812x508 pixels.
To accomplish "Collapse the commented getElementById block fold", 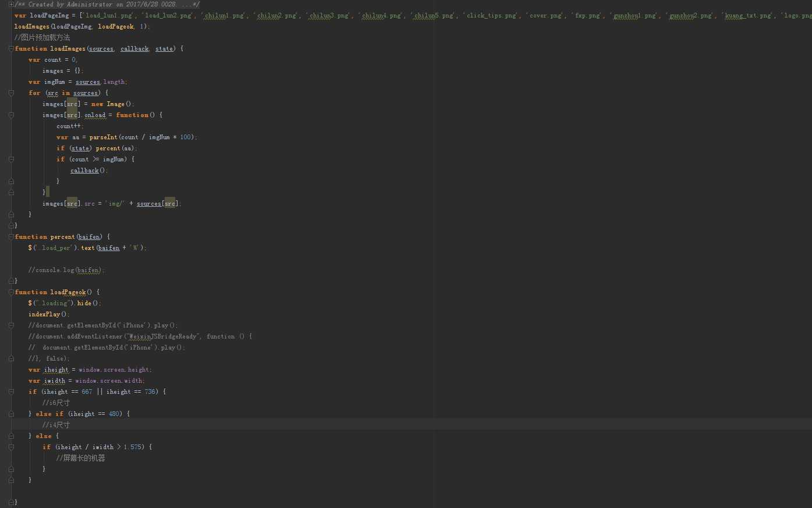I will pyautogui.click(x=11, y=325).
